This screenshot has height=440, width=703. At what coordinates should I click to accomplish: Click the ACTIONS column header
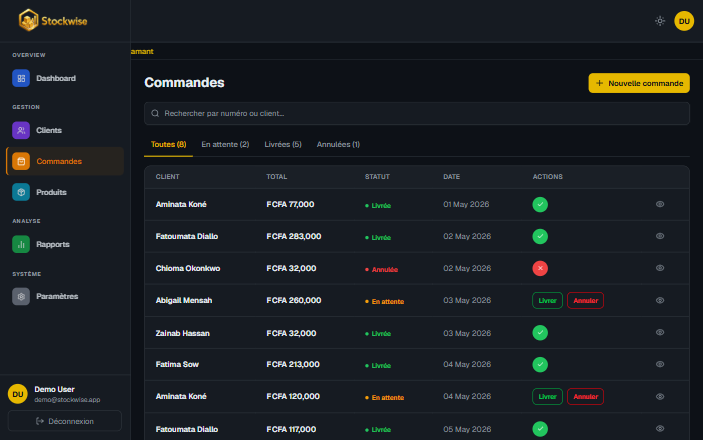(547, 177)
